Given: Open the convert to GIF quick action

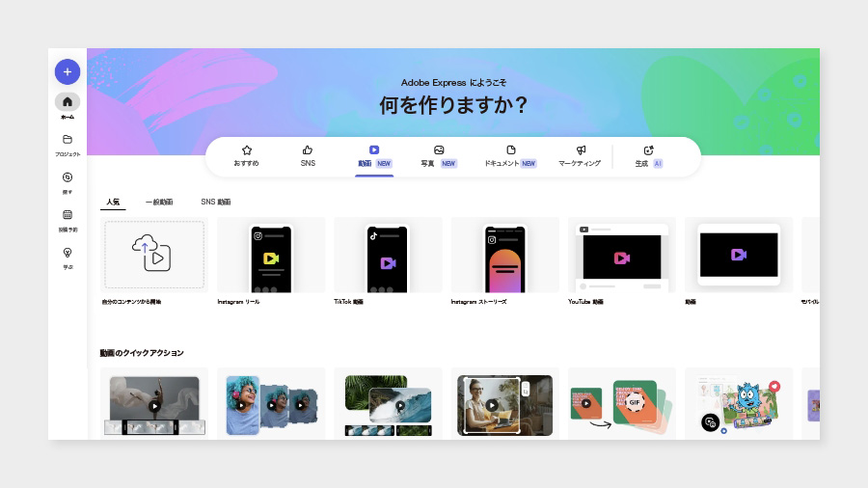Looking at the screenshot, I should [622, 404].
